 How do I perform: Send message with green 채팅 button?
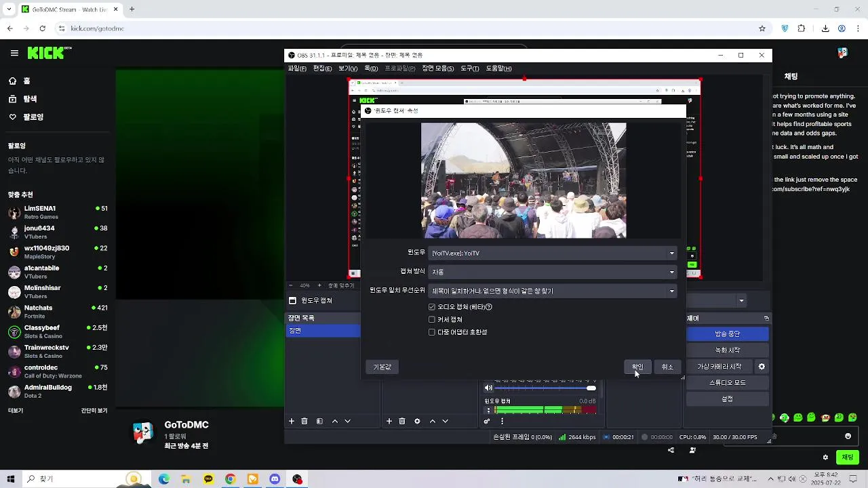pos(848,457)
